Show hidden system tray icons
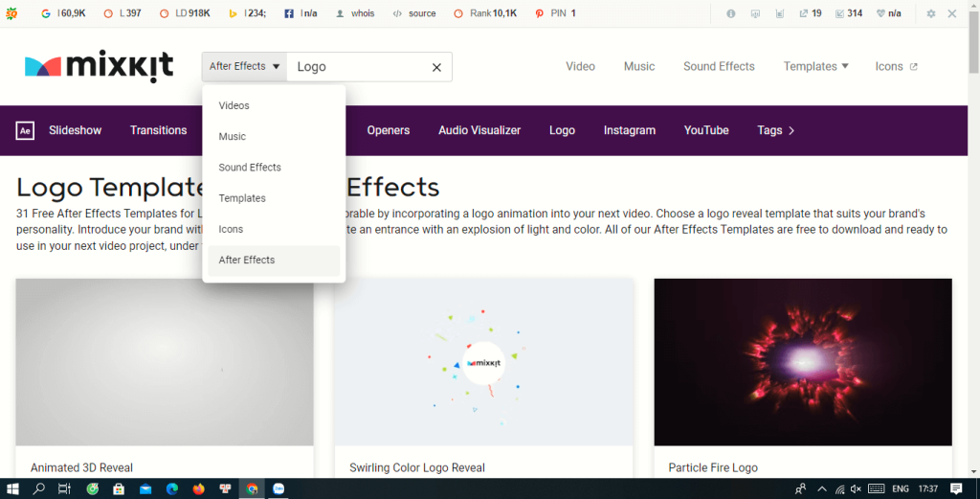The image size is (980, 499). point(822,489)
